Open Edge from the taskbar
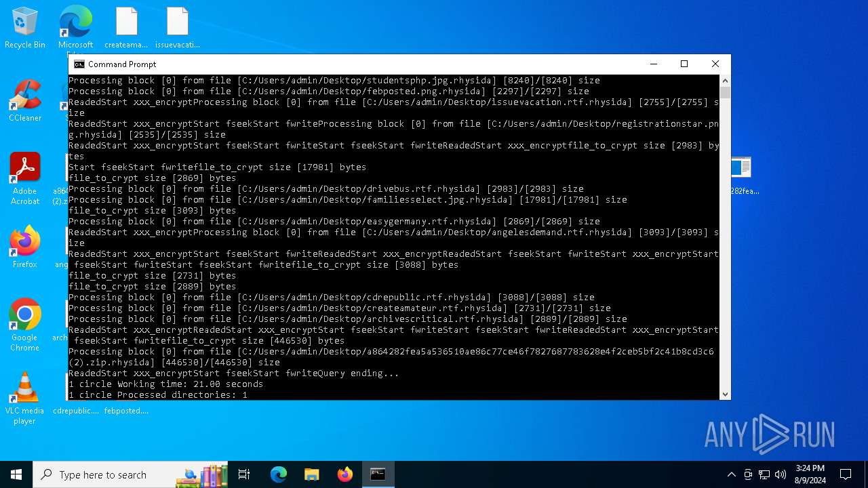Screen dimensions: 868x488 coord(279,474)
